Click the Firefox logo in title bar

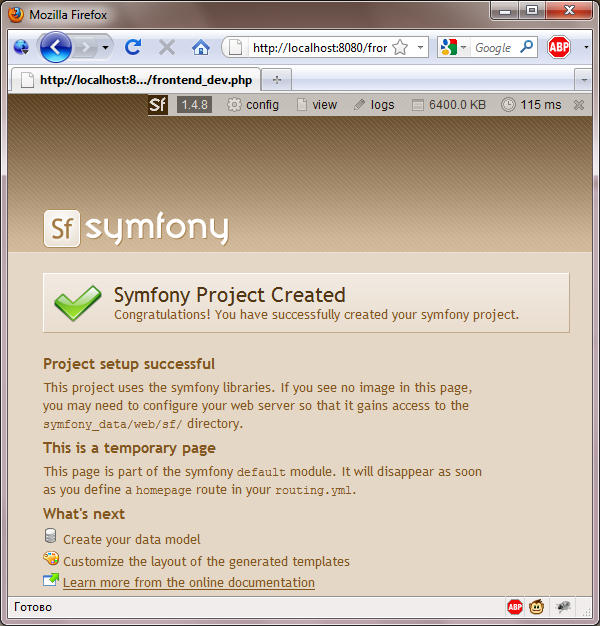point(16,14)
